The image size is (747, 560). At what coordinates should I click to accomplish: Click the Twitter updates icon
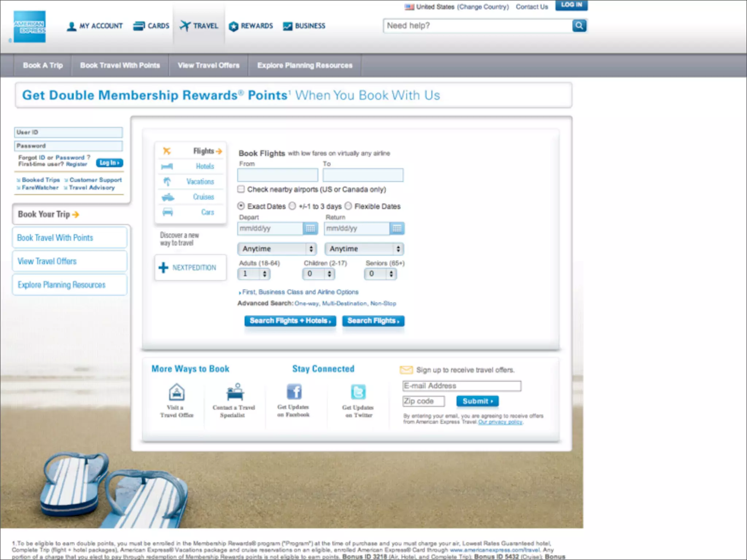click(358, 392)
